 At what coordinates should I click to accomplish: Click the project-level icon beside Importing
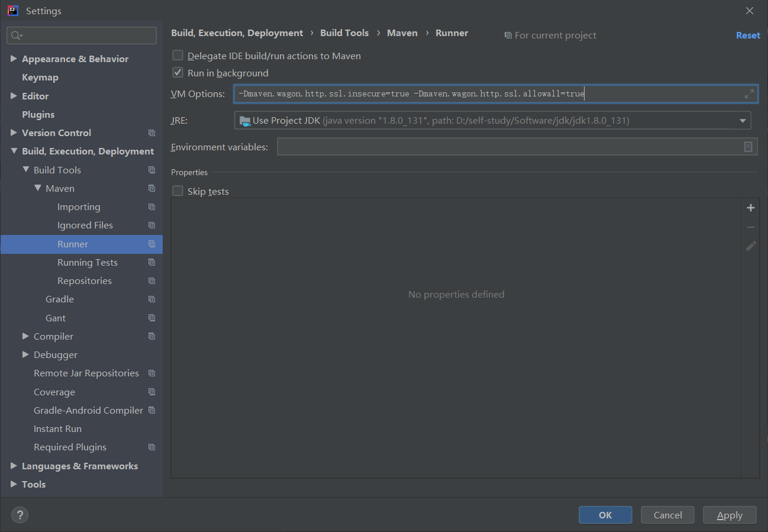point(151,207)
